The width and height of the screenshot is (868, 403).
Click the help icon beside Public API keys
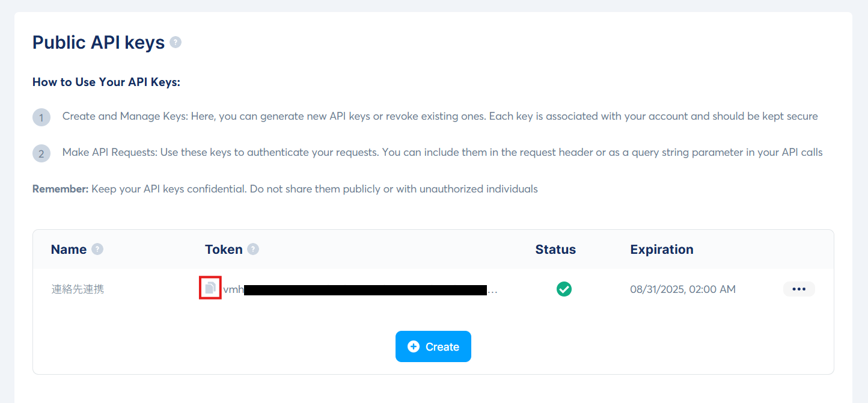pos(176,42)
